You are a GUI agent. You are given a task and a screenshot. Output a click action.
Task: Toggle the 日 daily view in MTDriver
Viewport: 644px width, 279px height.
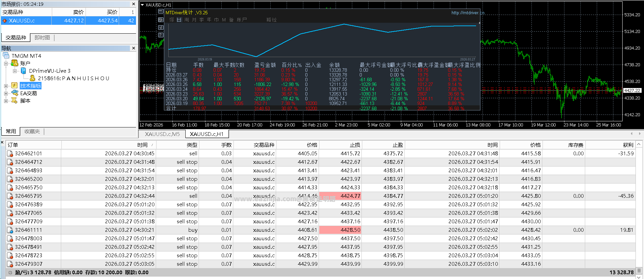(x=179, y=20)
